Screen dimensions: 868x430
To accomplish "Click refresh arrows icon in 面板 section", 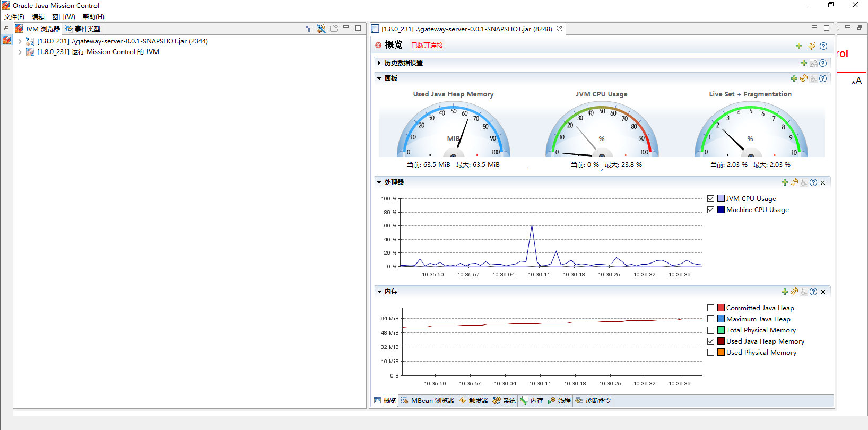I will 804,78.
